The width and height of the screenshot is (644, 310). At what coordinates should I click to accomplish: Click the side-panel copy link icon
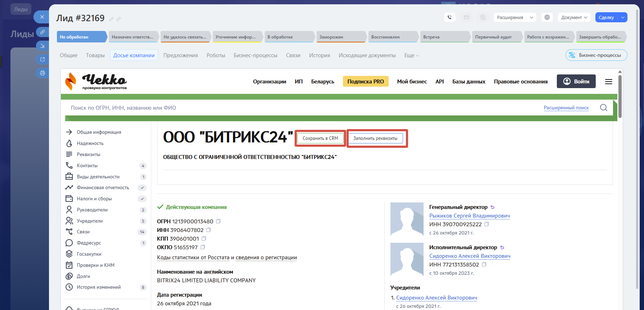coord(43,32)
